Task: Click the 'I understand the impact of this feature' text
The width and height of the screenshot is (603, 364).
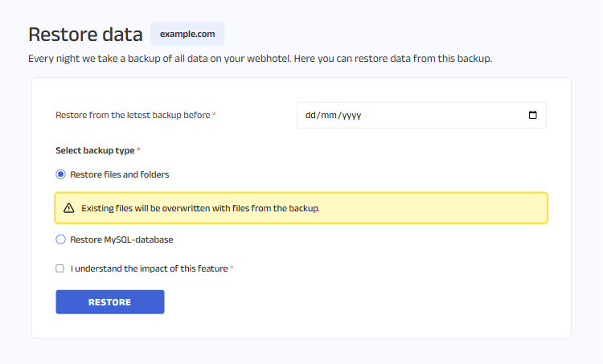Action: click(x=149, y=268)
